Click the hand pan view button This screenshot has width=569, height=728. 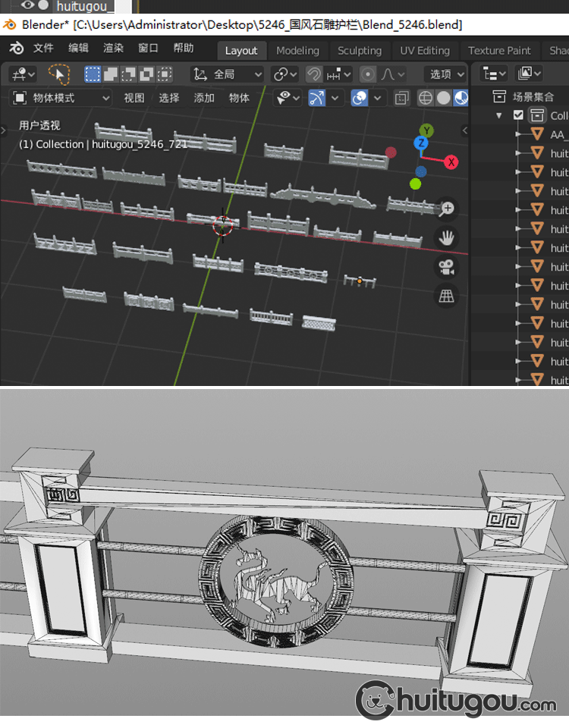(x=446, y=238)
